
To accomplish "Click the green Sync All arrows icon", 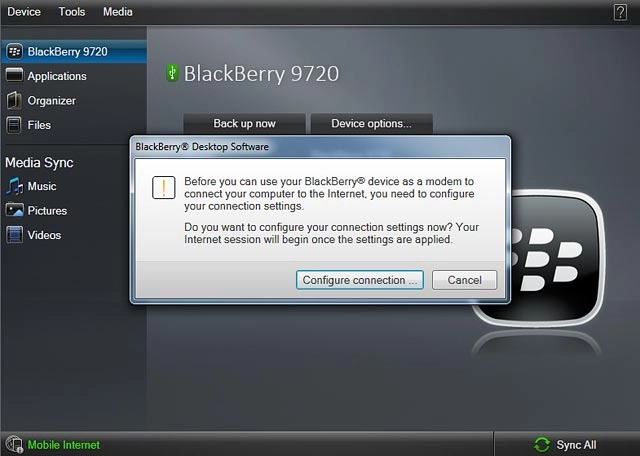I will 542,445.
